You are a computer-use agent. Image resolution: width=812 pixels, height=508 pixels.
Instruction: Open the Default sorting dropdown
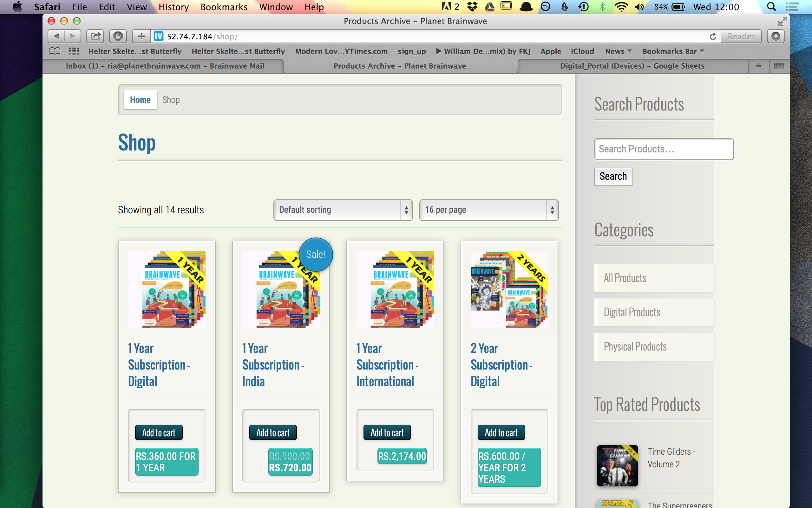coord(343,210)
